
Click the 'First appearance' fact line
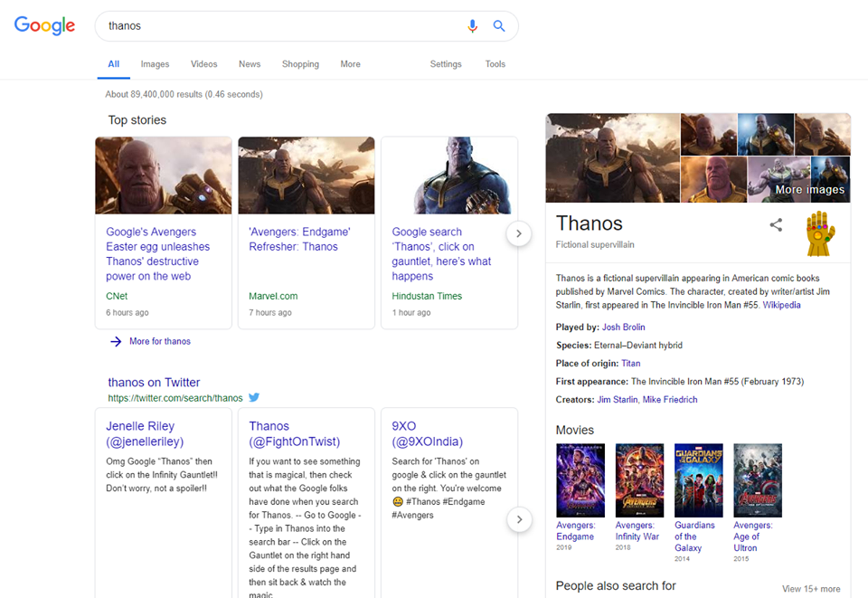tap(680, 382)
